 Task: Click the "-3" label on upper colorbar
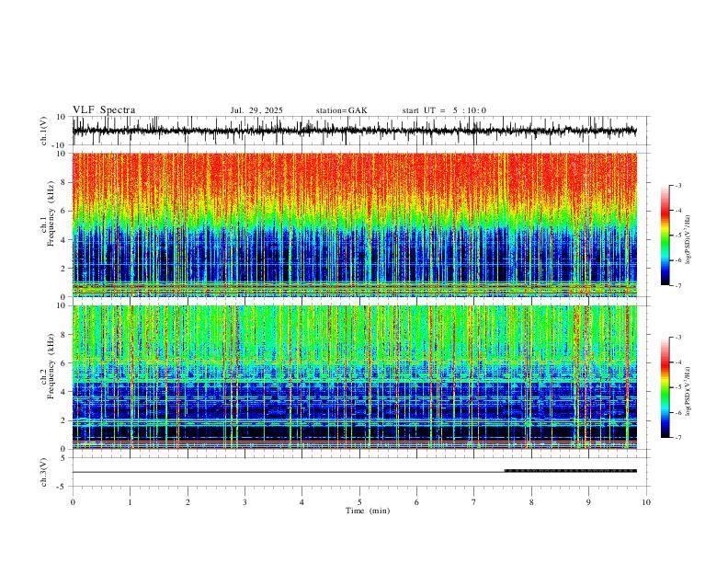coord(677,185)
